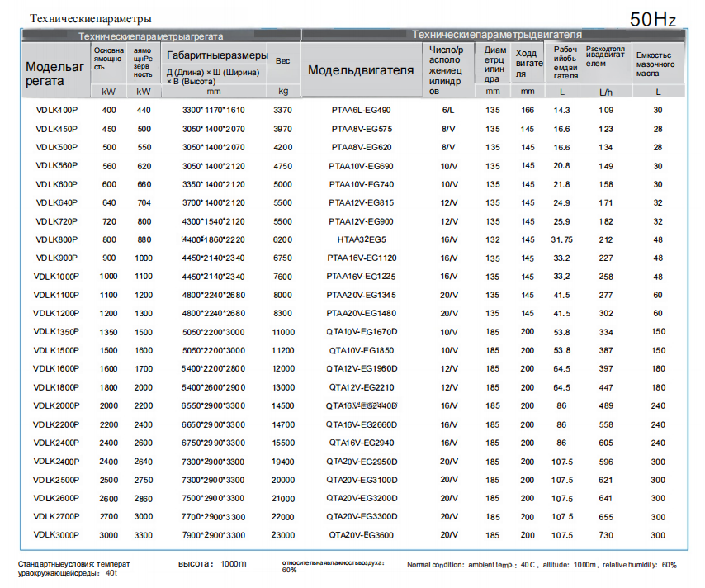This screenshot has height=588, width=705.
Task: Select engine QTA20V-EG3300D
Action: (x=362, y=516)
